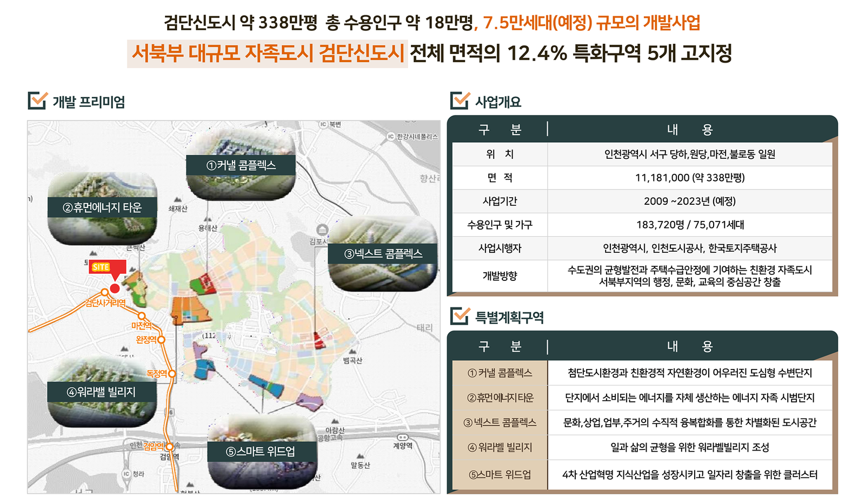
Task: Open the ⑤스마트 위드업 thumbnail
Action: click(262, 451)
